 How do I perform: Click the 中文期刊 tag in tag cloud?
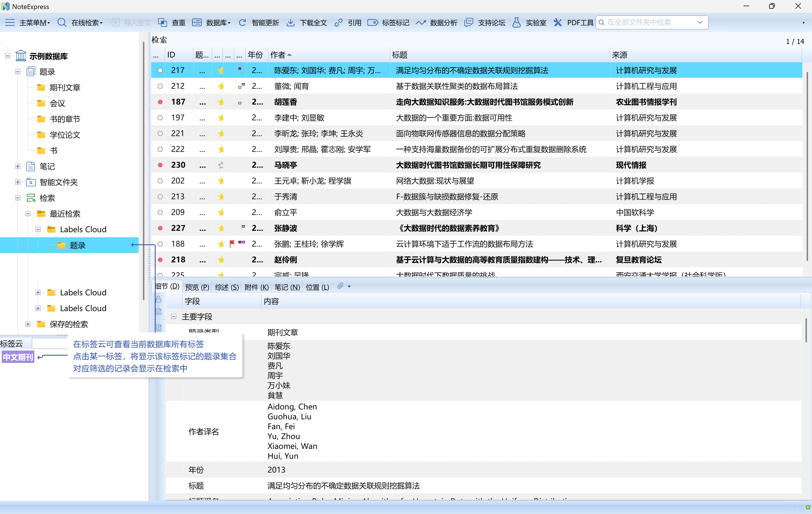click(17, 357)
